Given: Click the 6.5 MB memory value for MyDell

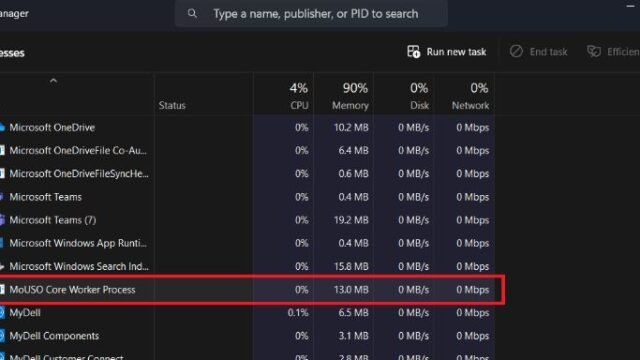Looking at the screenshot, I should pos(353,313).
